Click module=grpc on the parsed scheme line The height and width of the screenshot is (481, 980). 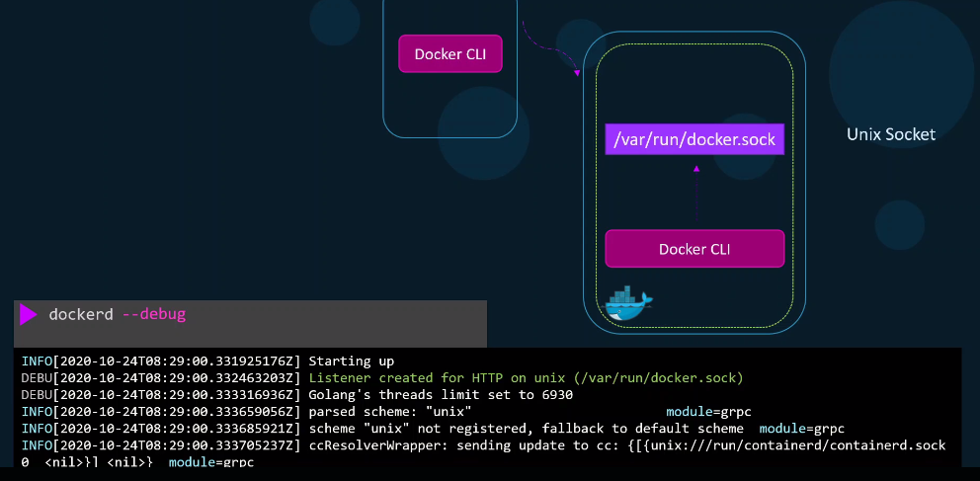(x=708, y=412)
